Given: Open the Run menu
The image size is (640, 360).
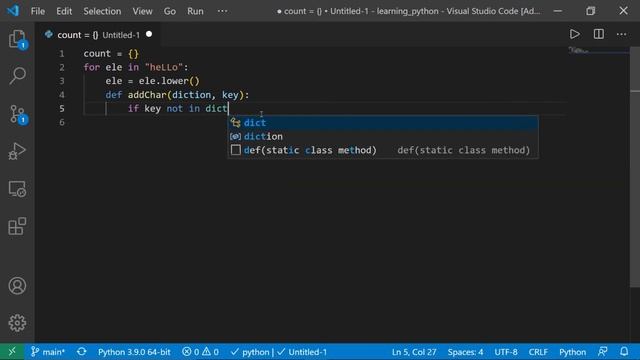Looking at the screenshot, I should (195, 11).
